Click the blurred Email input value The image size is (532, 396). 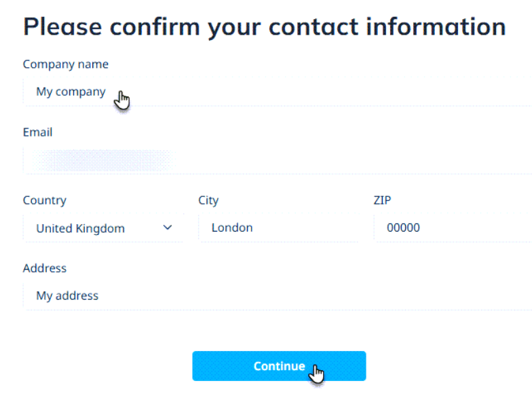(x=103, y=160)
